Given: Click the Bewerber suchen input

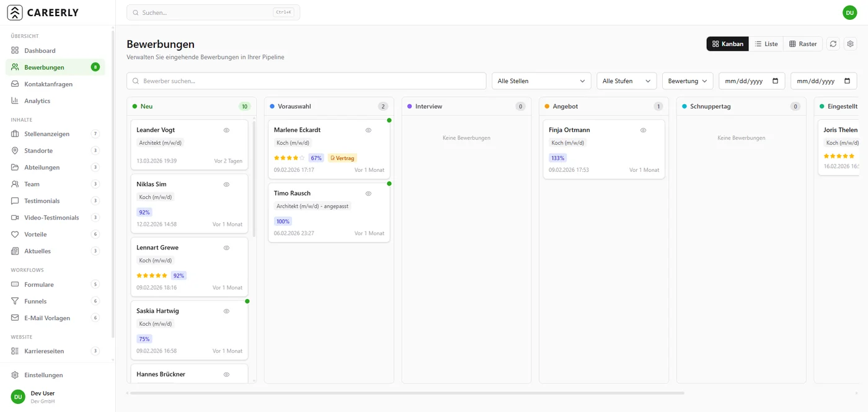Looking at the screenshot, I should click(306, 81).
